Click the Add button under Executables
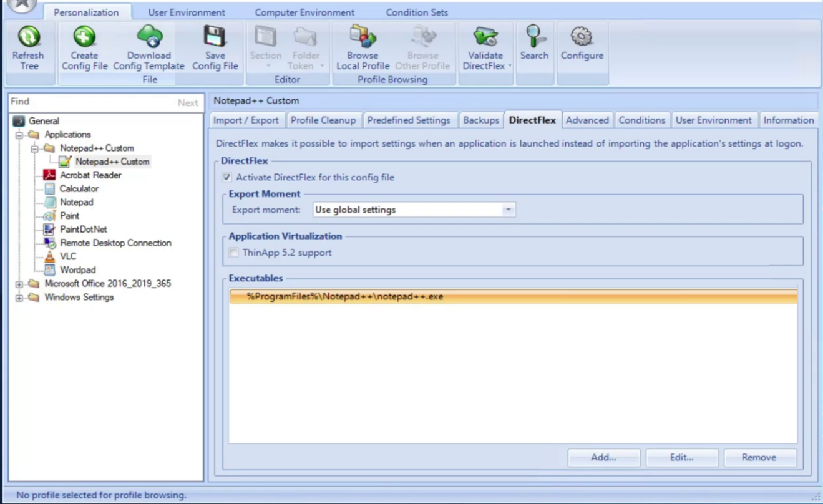This screenshot has height=504, width=823. pos(602,457)
